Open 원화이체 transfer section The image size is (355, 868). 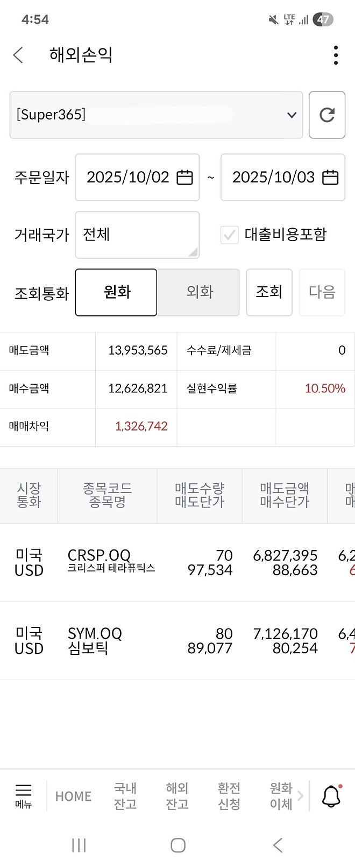[x=280, y=794]
